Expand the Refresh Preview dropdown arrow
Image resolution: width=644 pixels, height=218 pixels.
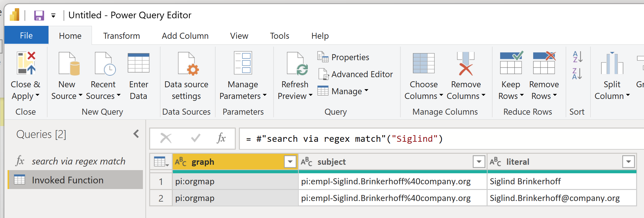pyautogui.click(x=311, y=95)
